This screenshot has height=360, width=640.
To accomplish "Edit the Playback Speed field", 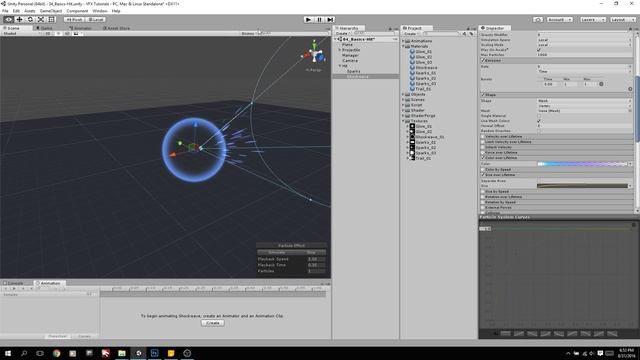I will point(316,259).
